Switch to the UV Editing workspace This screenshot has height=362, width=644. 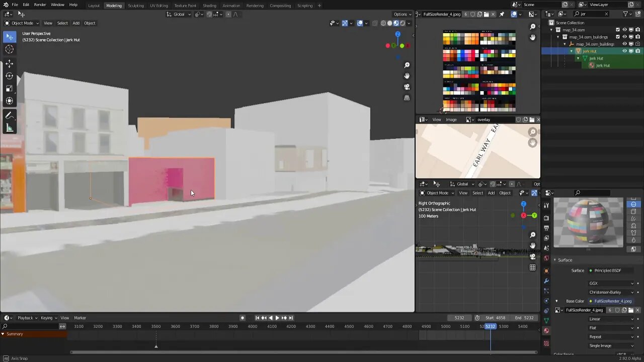coord(159,6)
